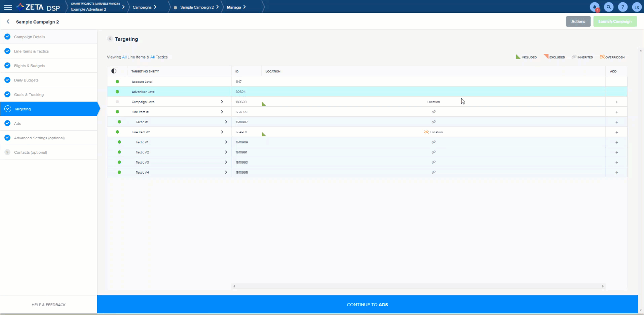
Task: Toggle the Line Item #2 green status dot
Action: 117,132
